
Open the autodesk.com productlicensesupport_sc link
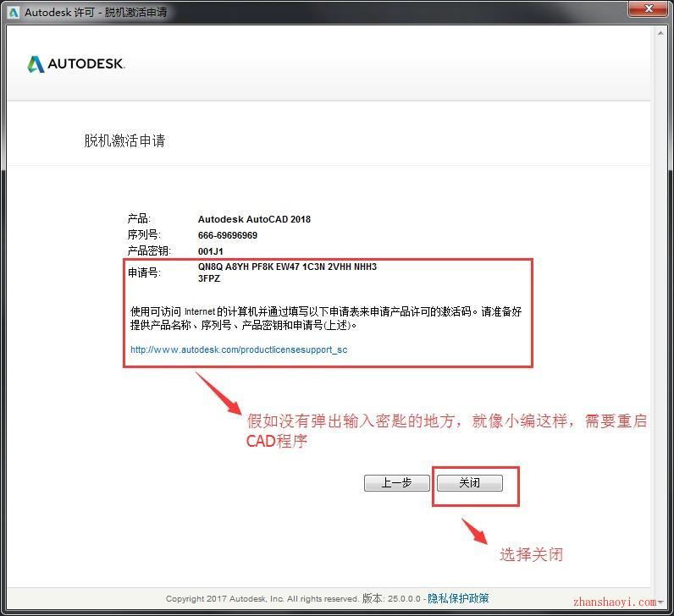point(239,349)
